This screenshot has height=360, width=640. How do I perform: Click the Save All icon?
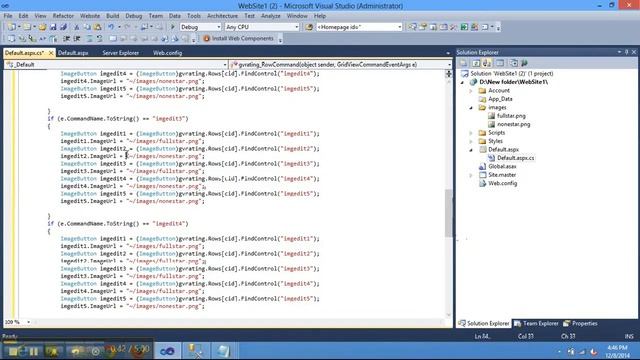(x=63, y=27)
